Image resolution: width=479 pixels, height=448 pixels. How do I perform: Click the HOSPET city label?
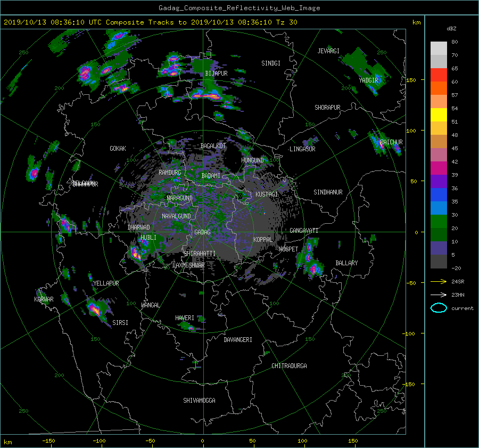[x=288, y=249]
